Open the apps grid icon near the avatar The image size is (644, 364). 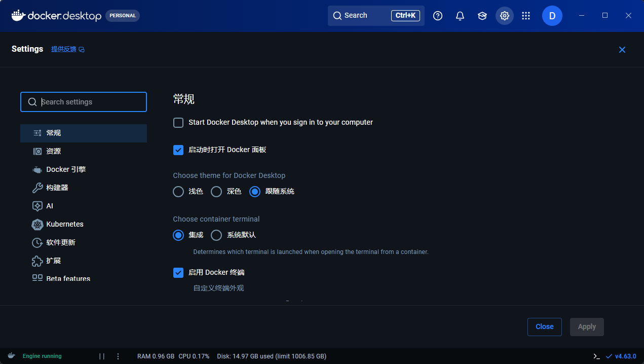point(526,16)
